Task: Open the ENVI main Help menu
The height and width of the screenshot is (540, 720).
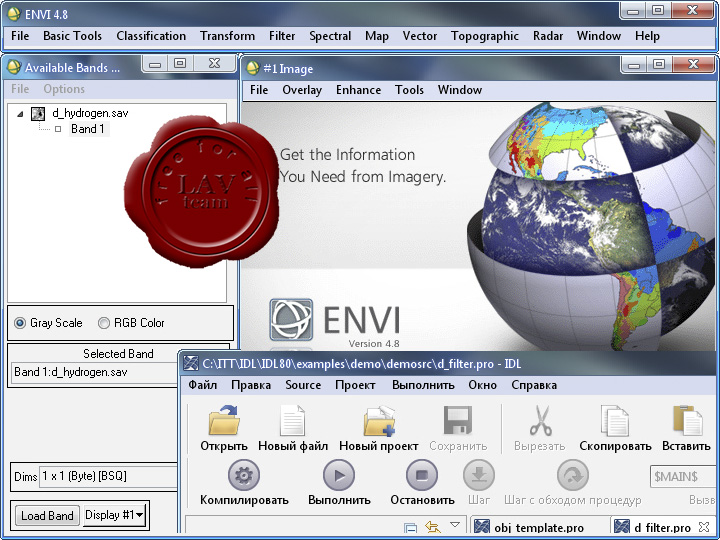Action: tap(647, 36)
